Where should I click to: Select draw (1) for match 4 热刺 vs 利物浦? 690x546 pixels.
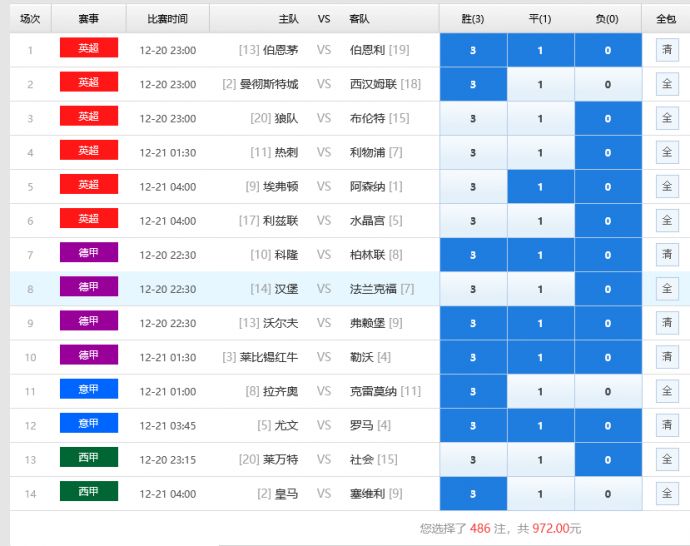click(540, 153)
